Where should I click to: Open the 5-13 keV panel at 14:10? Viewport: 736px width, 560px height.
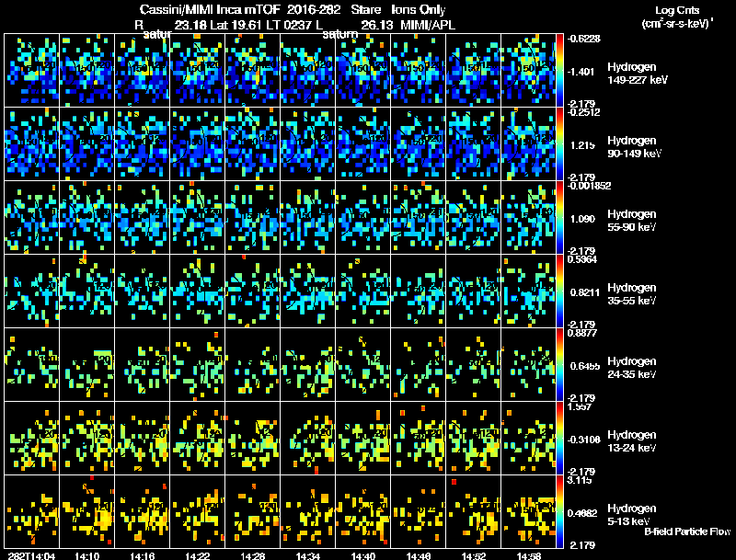coord(86,512)
